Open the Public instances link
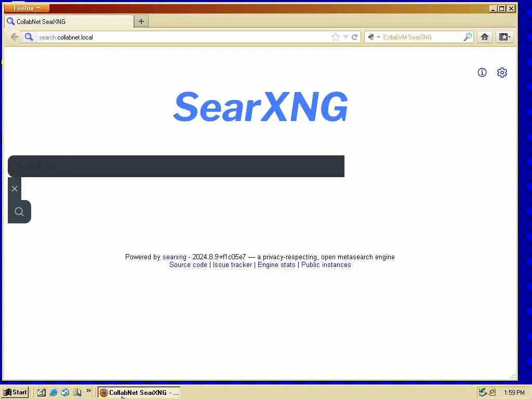Image resolution: width=532 pixels, height=399 pixels. pos(326,264)
